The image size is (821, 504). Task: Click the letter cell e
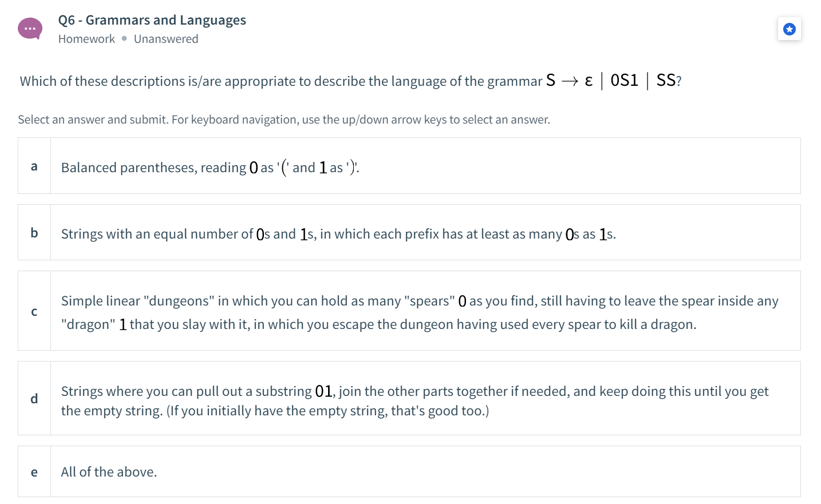click(34, 471)
